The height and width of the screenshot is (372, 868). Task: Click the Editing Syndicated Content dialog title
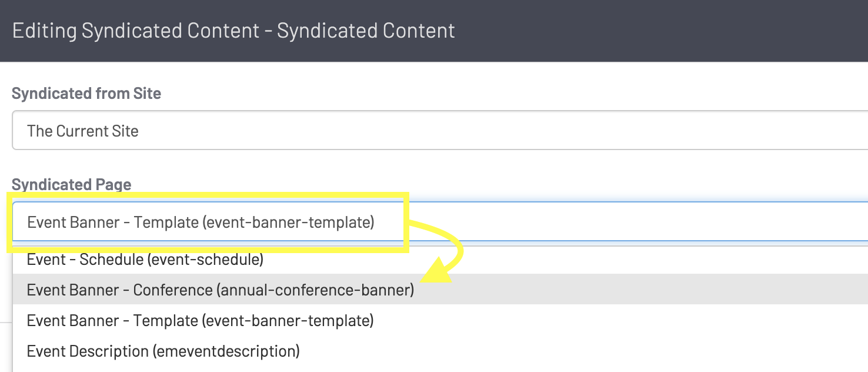pos(233,31)
